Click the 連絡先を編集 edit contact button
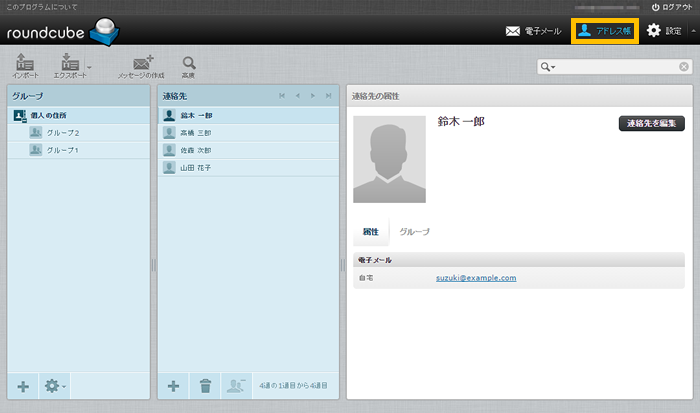This screenshot has height=413, width=700. pyautogui.click(x=651, y=123)
